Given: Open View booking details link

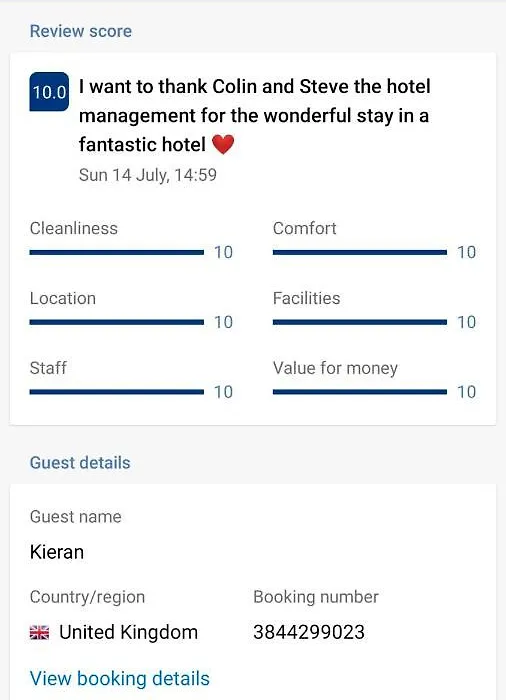Looking at the screenshot, I should coord(120,678).
